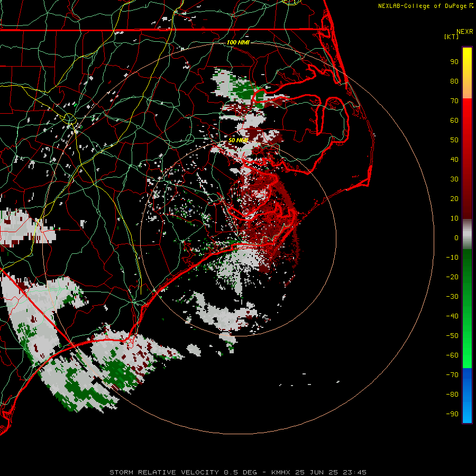Click the NEXR label above the color bar

coord(465,32)
